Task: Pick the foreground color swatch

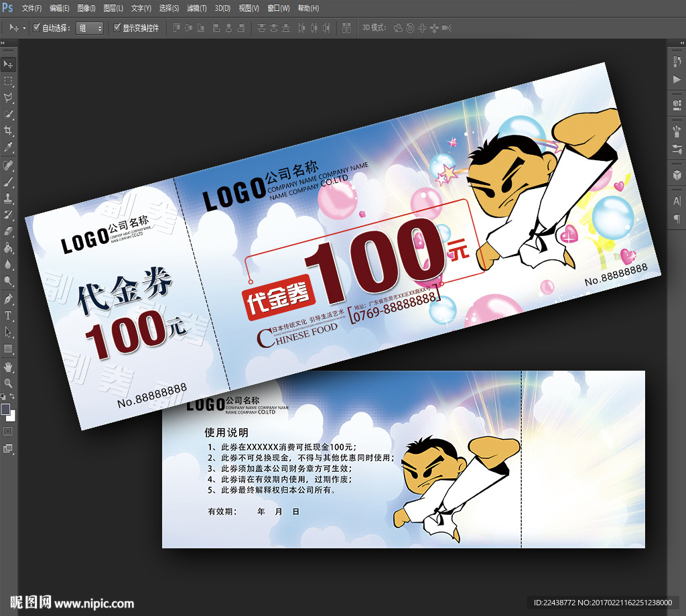Action: coord(5,409)
